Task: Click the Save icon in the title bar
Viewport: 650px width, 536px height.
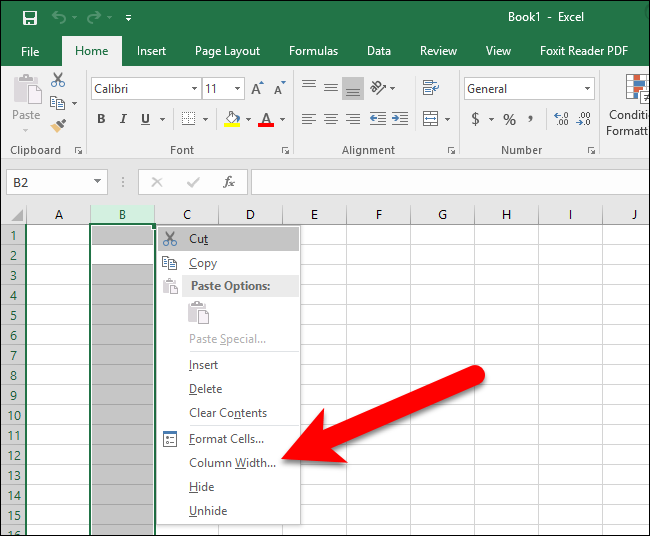Action: pyautogui.click(x=30, y=18)
